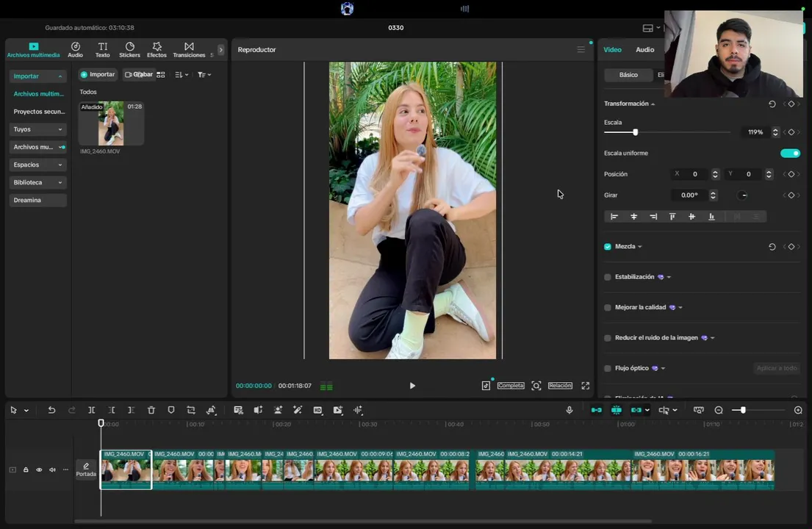Expand the Tuyos section in sidebar

[x=37, y=129]
